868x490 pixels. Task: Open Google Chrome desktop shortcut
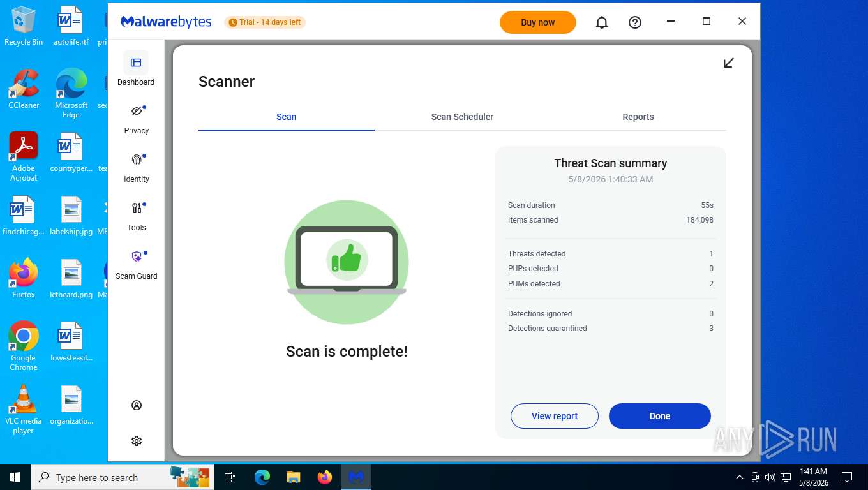pyautogui.click(x=24, y=346)
